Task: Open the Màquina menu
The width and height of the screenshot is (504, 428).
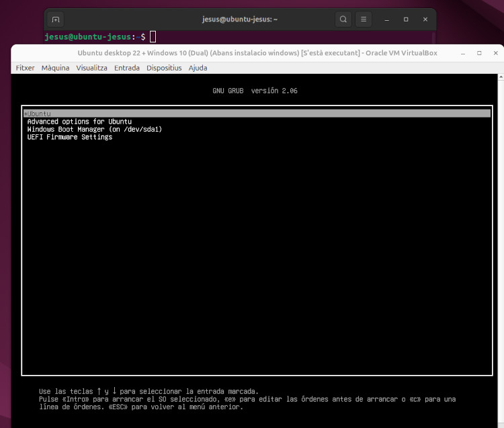Action: click(x=55, y=68)
